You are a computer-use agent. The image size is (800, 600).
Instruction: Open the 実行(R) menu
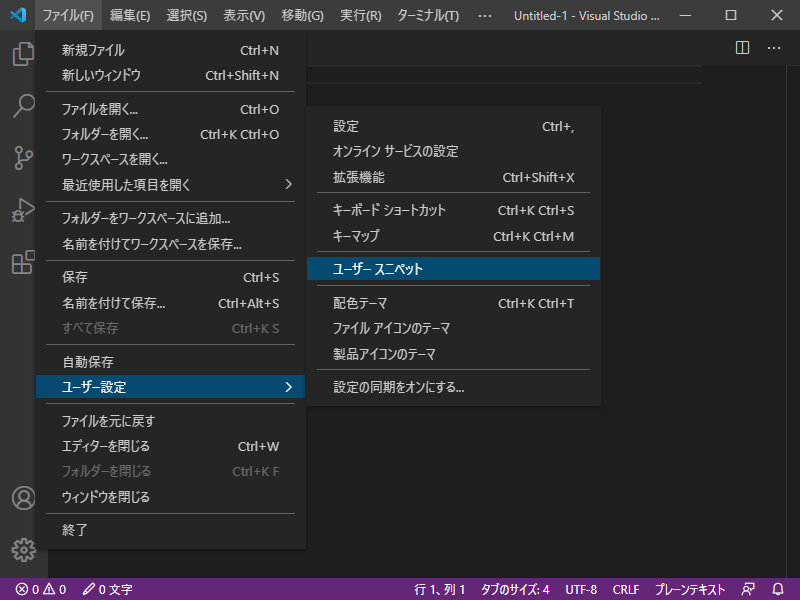(x=361, y=15)
